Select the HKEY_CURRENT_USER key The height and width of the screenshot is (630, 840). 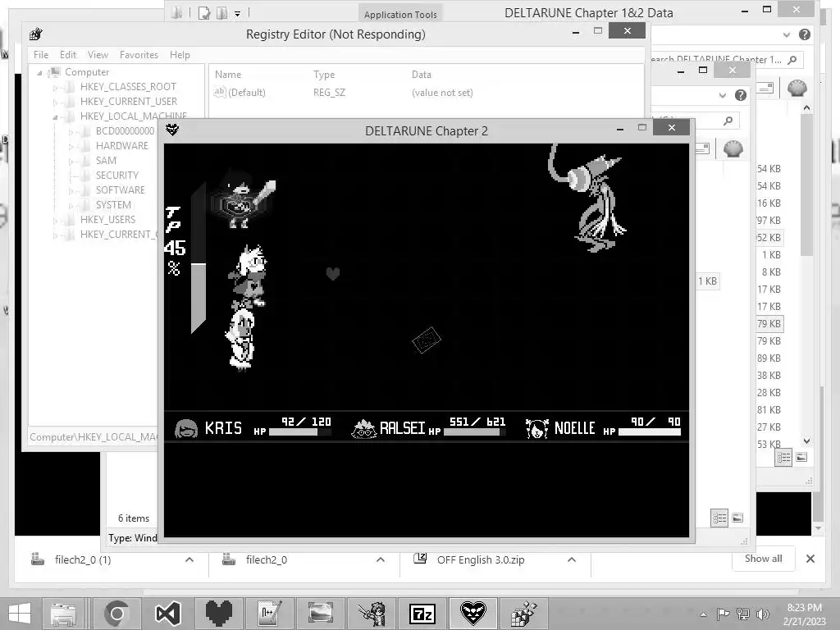click(x=129, y=101)
